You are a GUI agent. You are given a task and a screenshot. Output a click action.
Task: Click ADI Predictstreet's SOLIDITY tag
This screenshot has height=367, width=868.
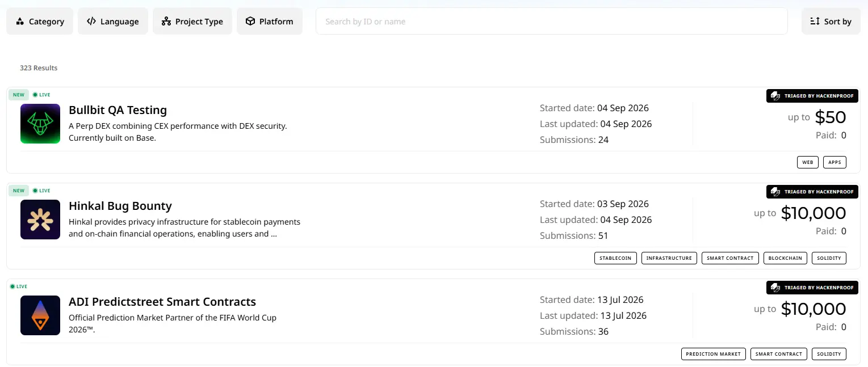point(829,354)
